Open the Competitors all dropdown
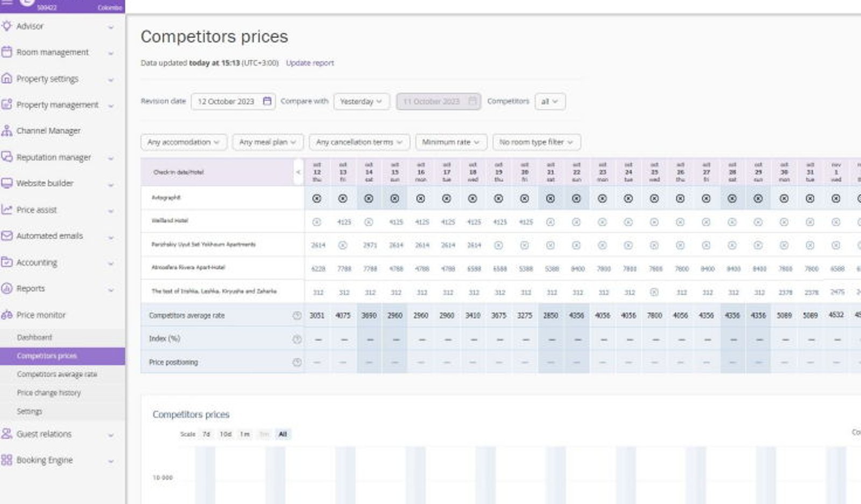 [x=550, y=101]
